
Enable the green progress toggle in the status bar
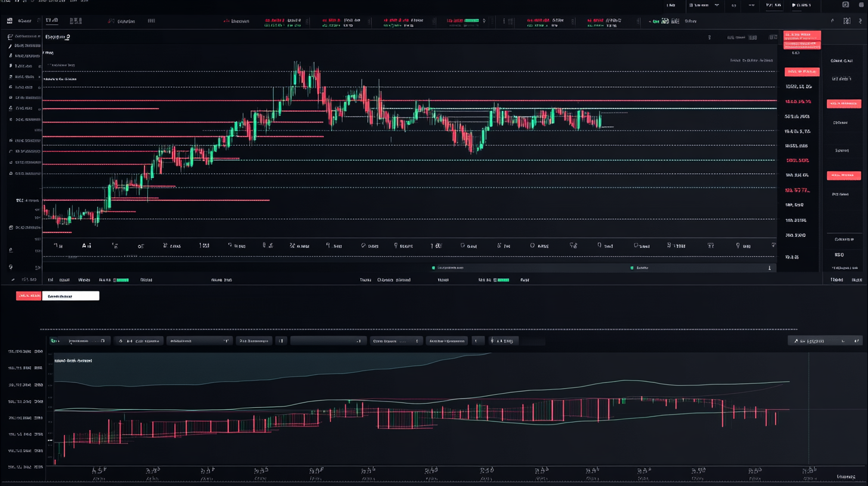point(122,279)
